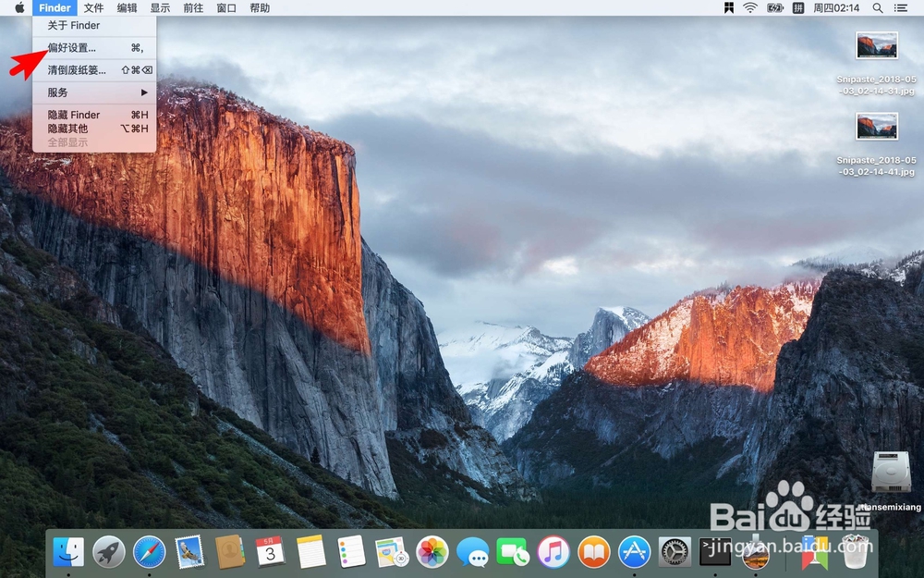The height and width of the screenshot is (578, 924).
Task: Open Calendar icon showing 3 in Dock
Action: click(271, 552)
